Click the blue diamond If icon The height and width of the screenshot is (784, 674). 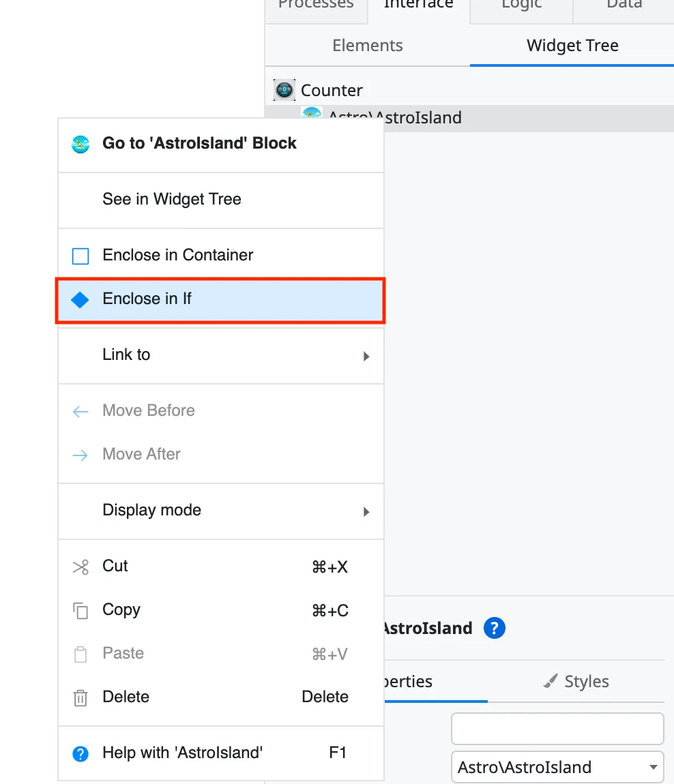point(80,299)
